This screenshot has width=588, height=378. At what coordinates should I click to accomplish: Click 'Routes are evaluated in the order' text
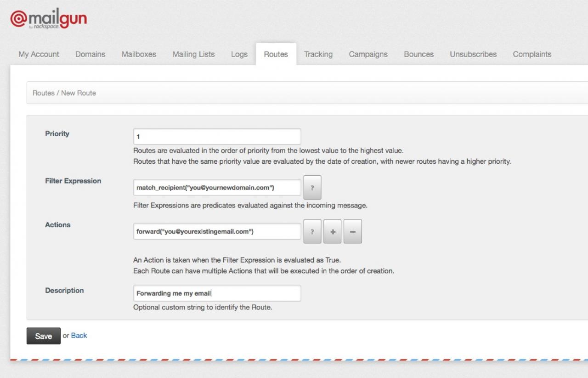click(x=268, y=150)
